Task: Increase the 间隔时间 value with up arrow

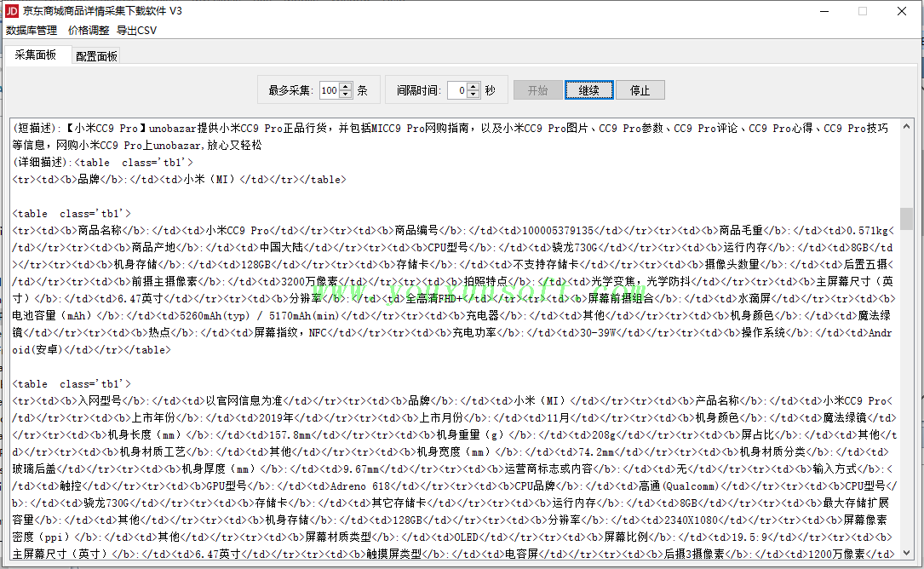Action: 473,86
